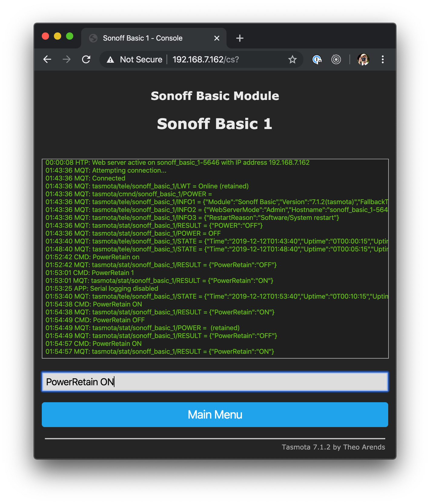
Task: Click the address bar URL 192.168.7.162/cs?
Action: (206, 59)
